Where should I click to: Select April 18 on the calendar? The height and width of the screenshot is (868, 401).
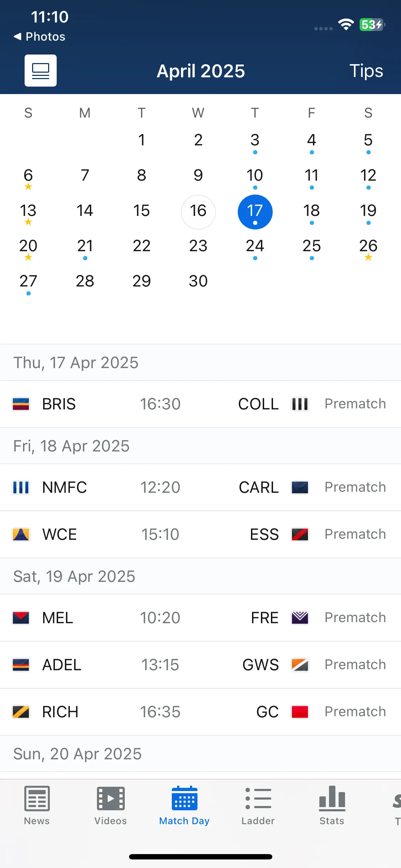[312, 212]
